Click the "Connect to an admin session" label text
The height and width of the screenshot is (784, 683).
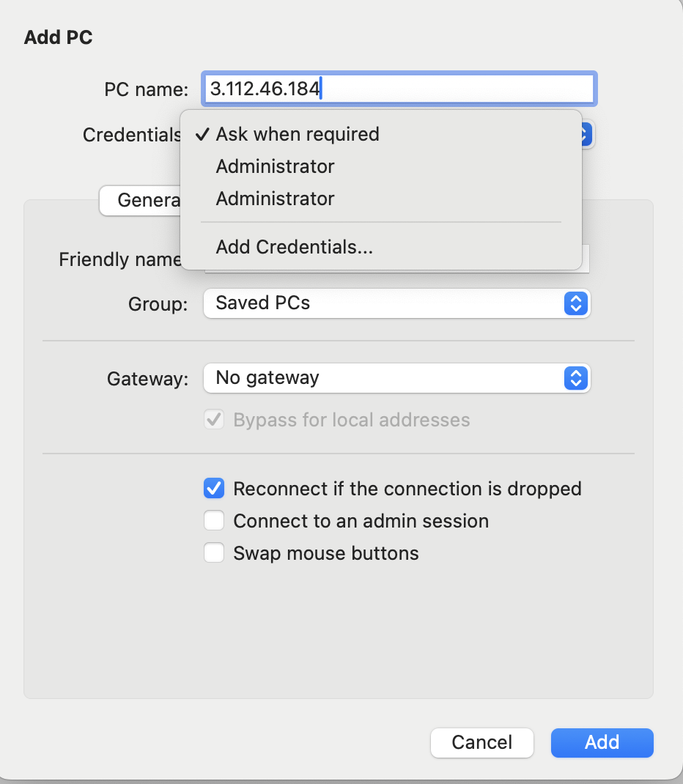click(x=361, y=521)
